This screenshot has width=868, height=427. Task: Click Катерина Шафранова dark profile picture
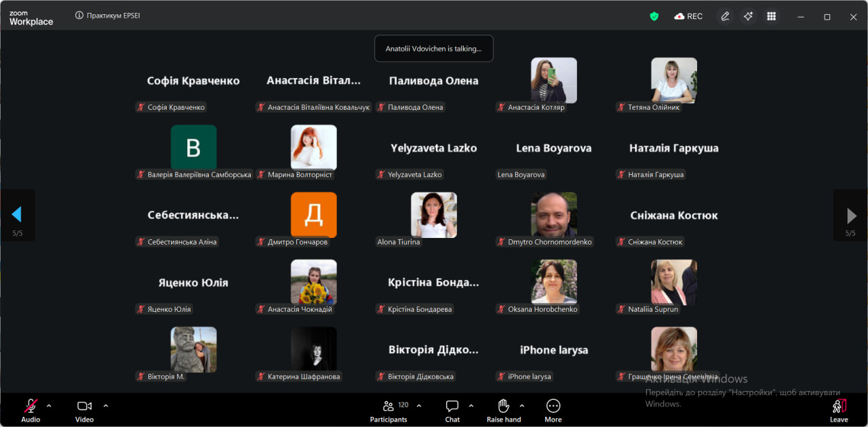[314, 349]
